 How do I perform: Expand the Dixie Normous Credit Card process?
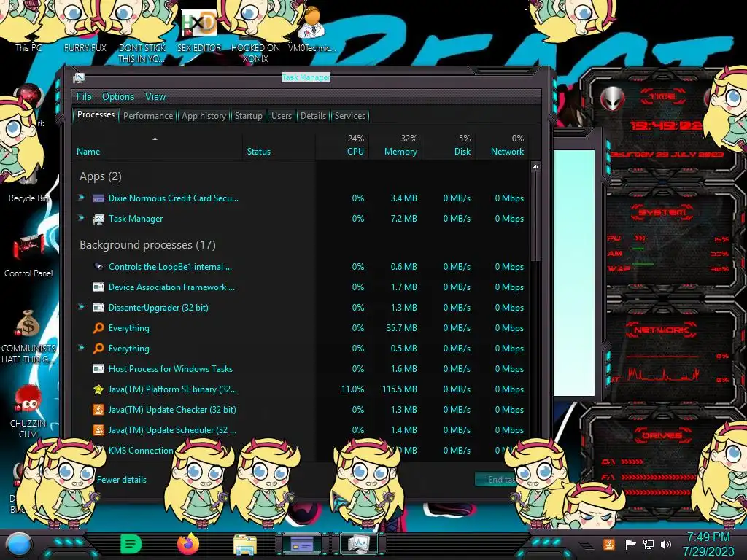click(82, 198)
